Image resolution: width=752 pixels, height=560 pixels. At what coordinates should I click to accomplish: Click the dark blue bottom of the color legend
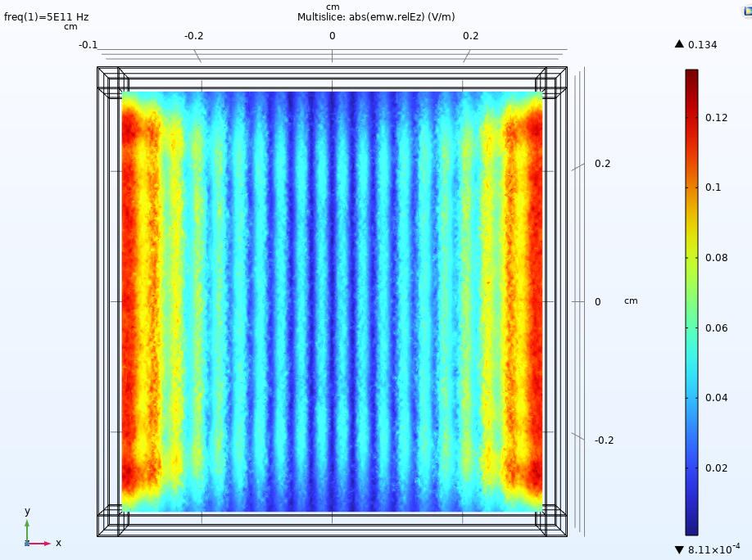[691, 529]
